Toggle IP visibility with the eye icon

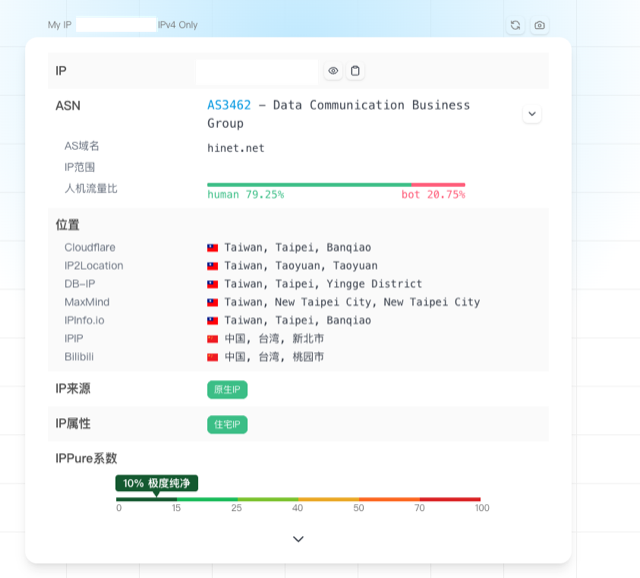(333, 71)
